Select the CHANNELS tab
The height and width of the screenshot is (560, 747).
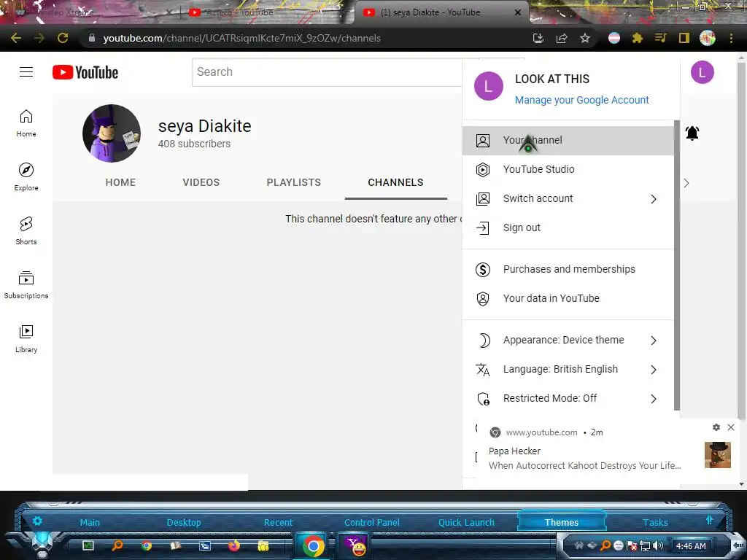[395, 182]
